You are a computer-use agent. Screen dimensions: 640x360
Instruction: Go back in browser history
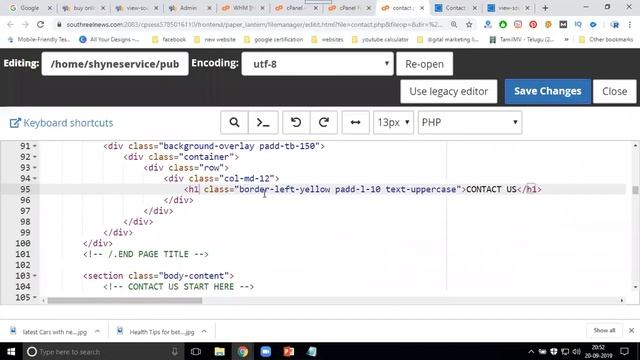(10, 24)
